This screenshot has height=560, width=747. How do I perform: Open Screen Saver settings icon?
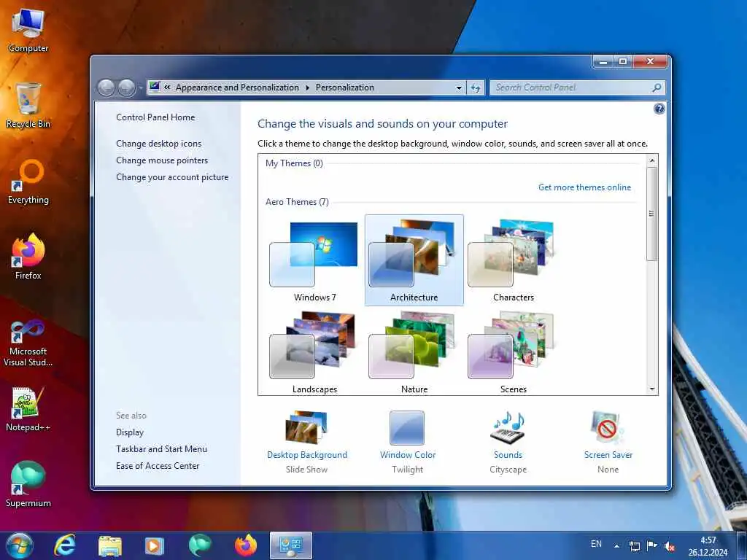coord(607,427)
